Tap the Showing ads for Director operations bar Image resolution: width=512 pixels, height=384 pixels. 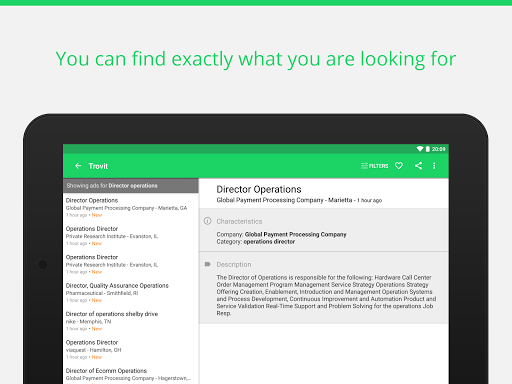point(131,186)
